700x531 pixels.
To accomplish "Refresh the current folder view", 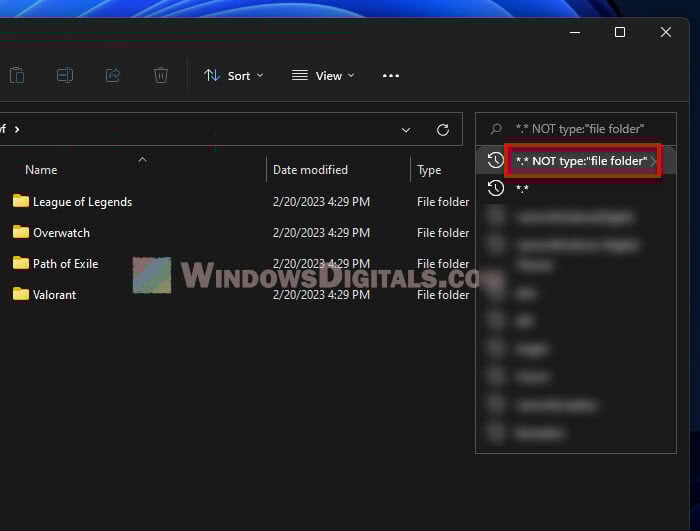I will click(x=442, y=130).
